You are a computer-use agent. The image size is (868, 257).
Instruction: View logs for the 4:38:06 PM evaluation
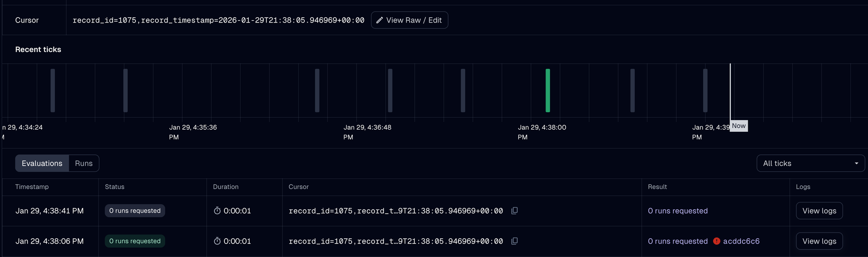[x=819, y=241]
